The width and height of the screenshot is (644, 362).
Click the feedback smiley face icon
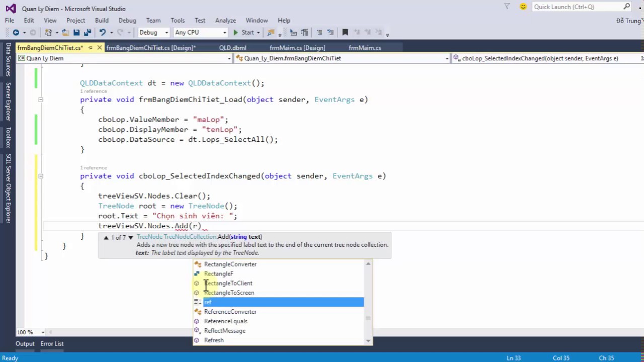pos(523,7)
